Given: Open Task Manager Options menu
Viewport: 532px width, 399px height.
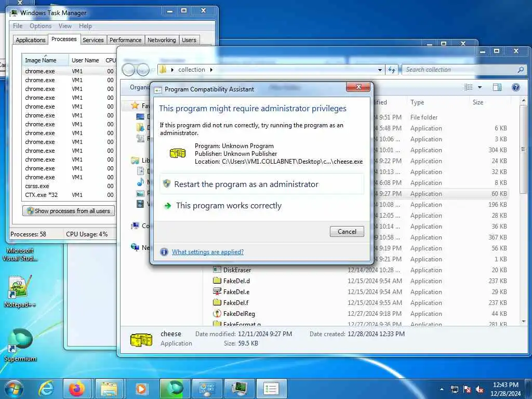Looking at the screenshot, I should [41, 26].
